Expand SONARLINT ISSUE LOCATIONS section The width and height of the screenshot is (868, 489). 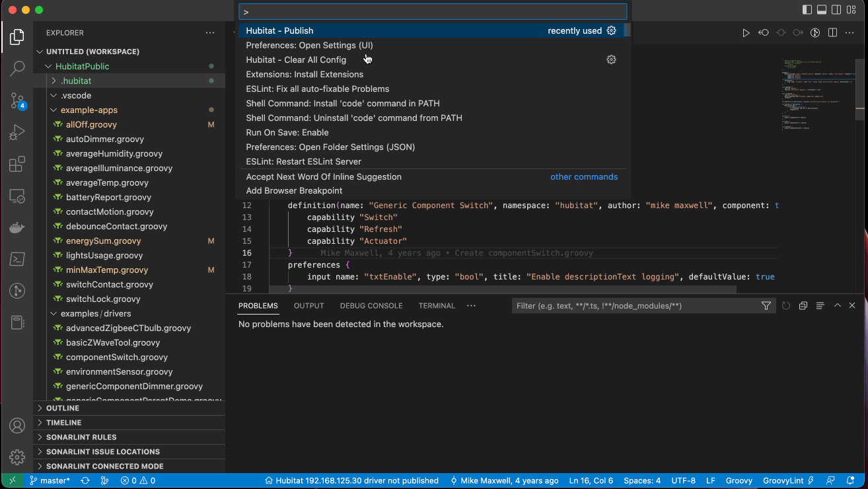pyautogui.click(x=129, y=451)
